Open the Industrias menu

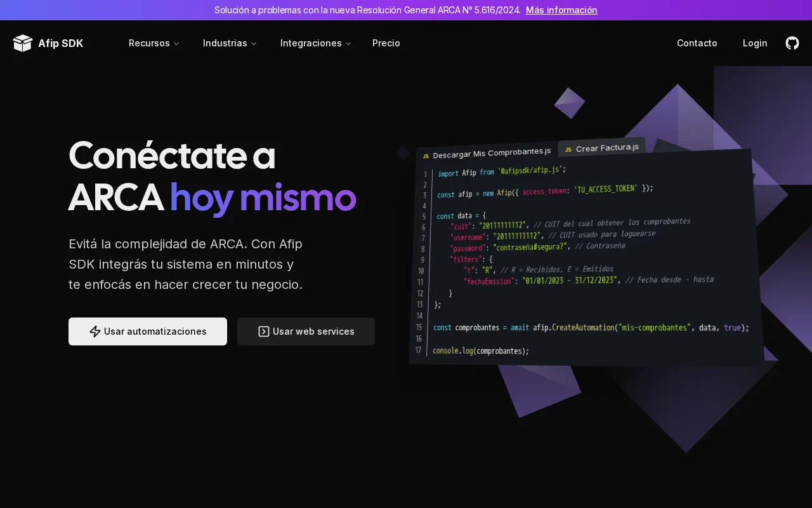(x=230, y=43)
